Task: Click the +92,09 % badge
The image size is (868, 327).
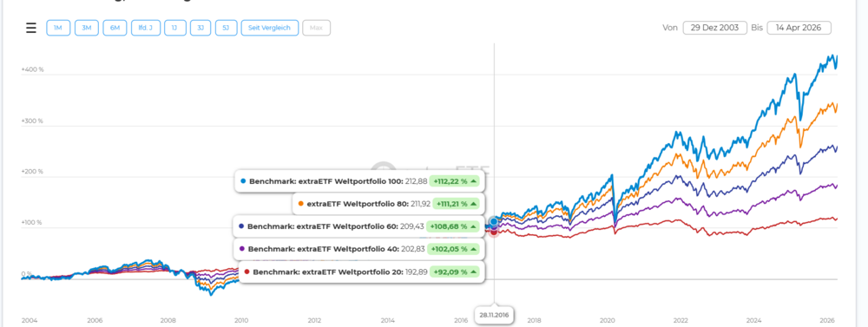Action: [x=455, y=271]
